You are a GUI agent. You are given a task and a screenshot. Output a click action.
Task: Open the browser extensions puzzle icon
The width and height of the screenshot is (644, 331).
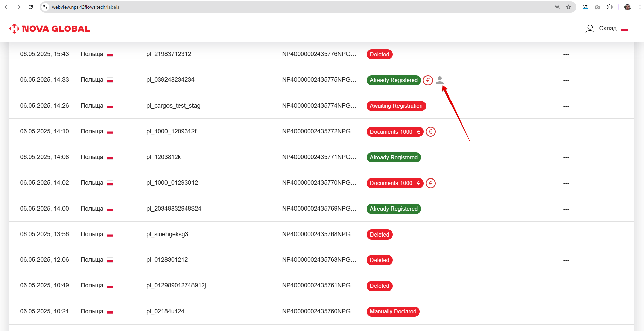(610, 7)
